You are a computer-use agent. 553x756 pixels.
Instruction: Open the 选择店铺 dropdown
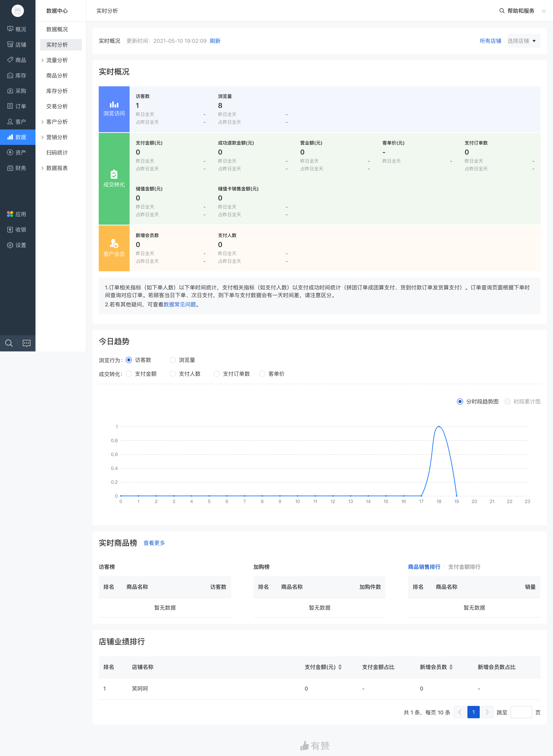coord(523,41)
